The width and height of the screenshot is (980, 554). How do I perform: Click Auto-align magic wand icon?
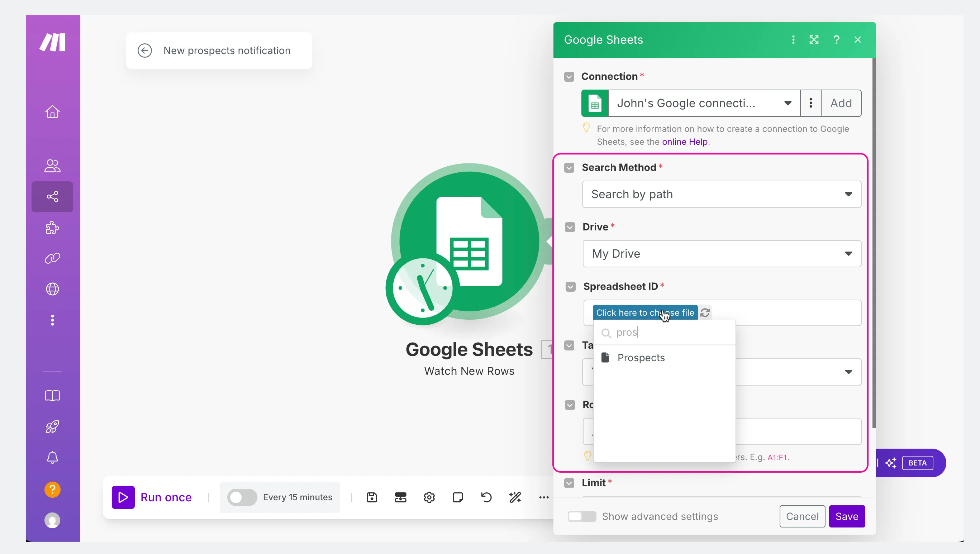tap(515, 497)
